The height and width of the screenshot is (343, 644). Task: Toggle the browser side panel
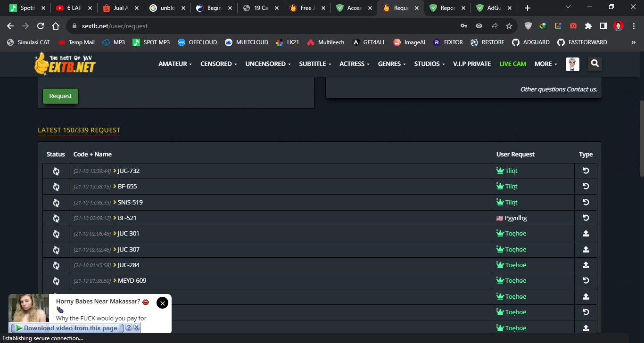click(x=603, y=26)
